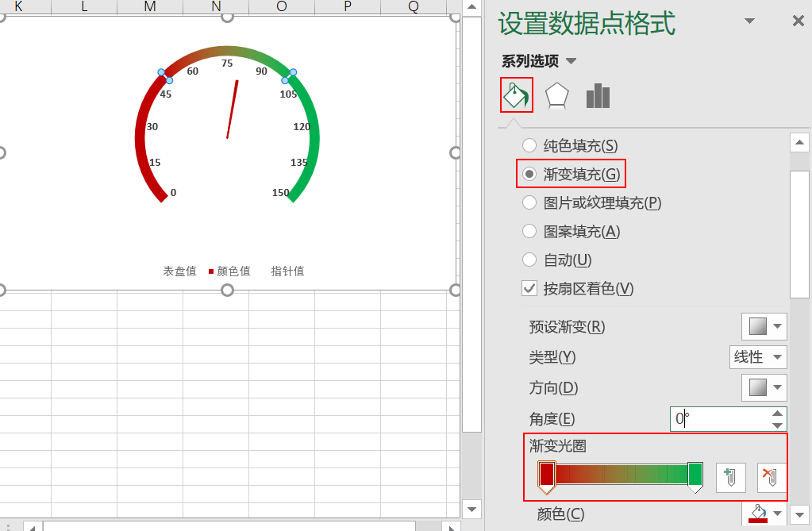Screen dimensions: 812x531
Task: Open the 类型(Y) 线性 dropdown
Action: tap(758, 357)
